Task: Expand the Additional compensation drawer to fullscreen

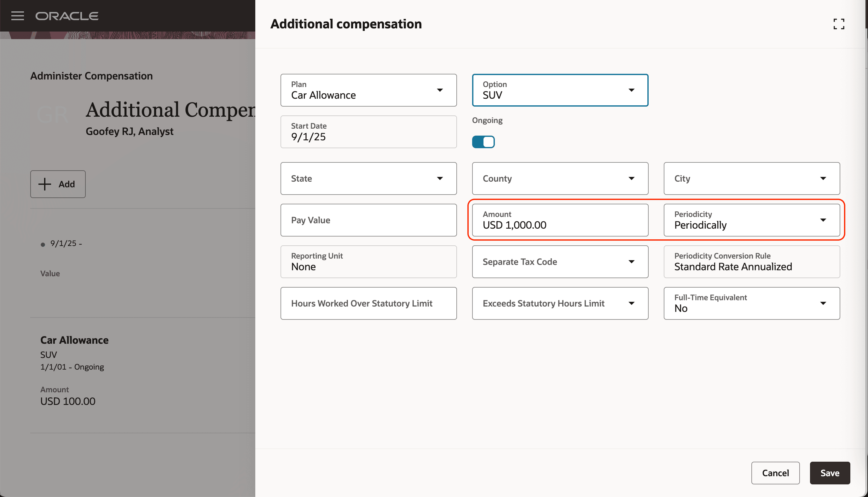Action: (839, 24)
